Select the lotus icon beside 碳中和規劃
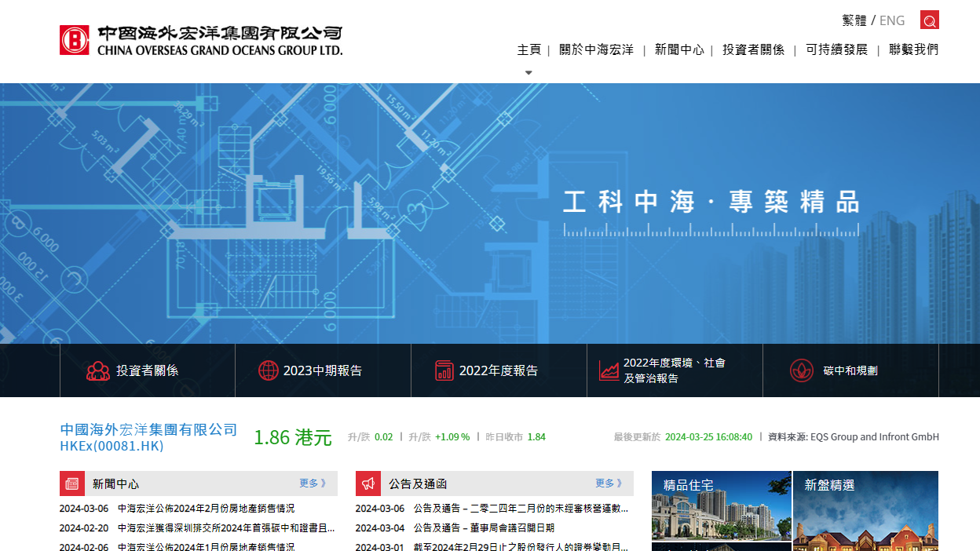The image size is (980, 551). click(x=800, y=370)
